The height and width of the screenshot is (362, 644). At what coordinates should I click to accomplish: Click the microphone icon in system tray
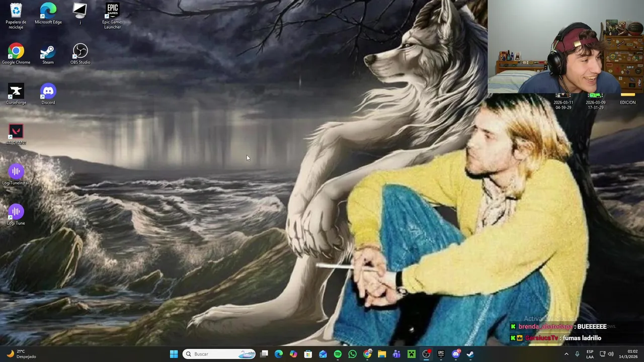[x=577, y=354]
